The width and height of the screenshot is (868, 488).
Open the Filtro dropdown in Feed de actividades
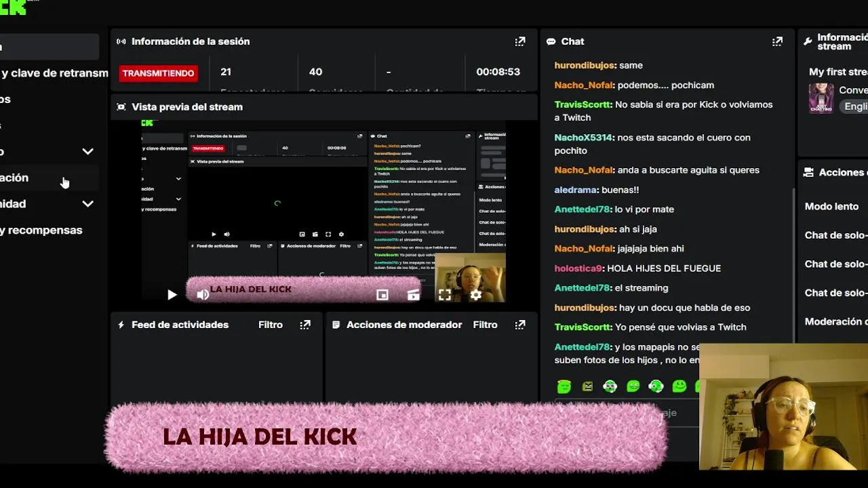click(271, 325)
